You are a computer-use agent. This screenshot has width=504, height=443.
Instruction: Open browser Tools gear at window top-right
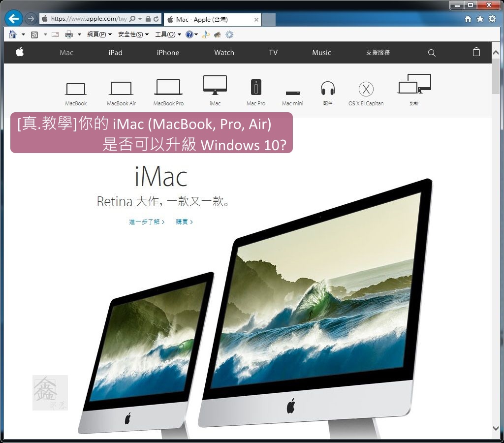[492, 19]
